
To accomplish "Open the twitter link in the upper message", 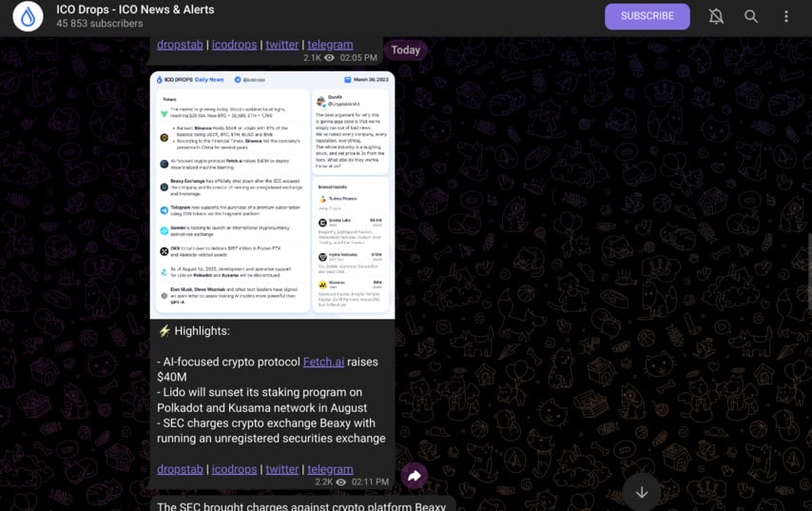I will coord(282,45).
